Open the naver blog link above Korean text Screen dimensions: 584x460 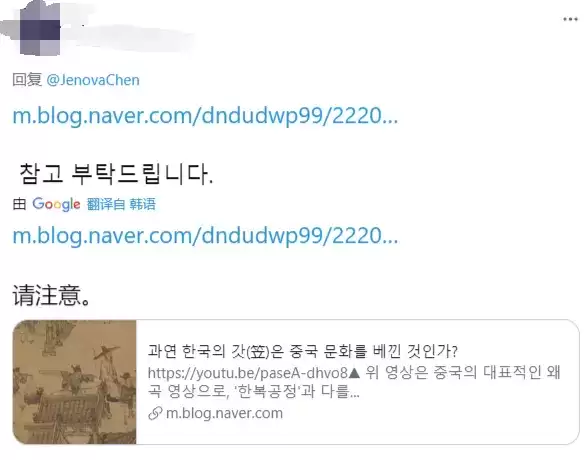tap(205, 115)
